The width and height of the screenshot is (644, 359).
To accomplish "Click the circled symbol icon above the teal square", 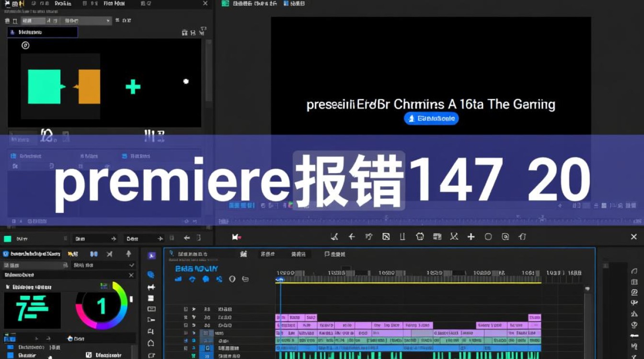I will [25, 45].
